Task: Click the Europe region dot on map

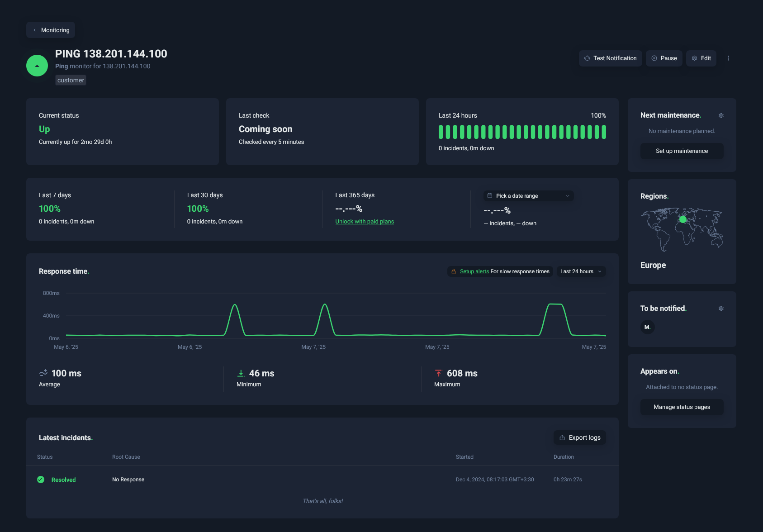Action: (683, 219)
